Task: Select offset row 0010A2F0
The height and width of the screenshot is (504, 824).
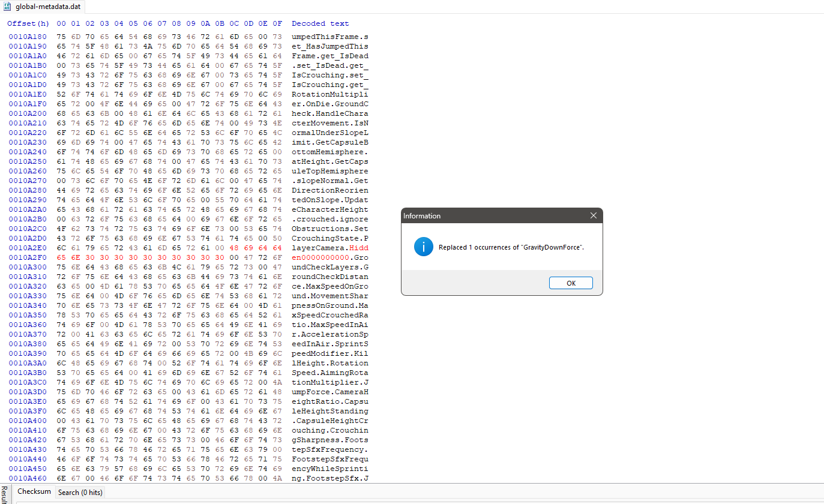Action: [x=29, y=258]
